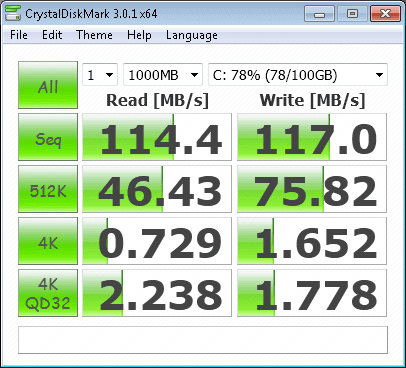The width and height of the screenshot is (406, 368).
Task: Start the 512K benchmark test
Action: pyautogui.click(x=48, y=189)
